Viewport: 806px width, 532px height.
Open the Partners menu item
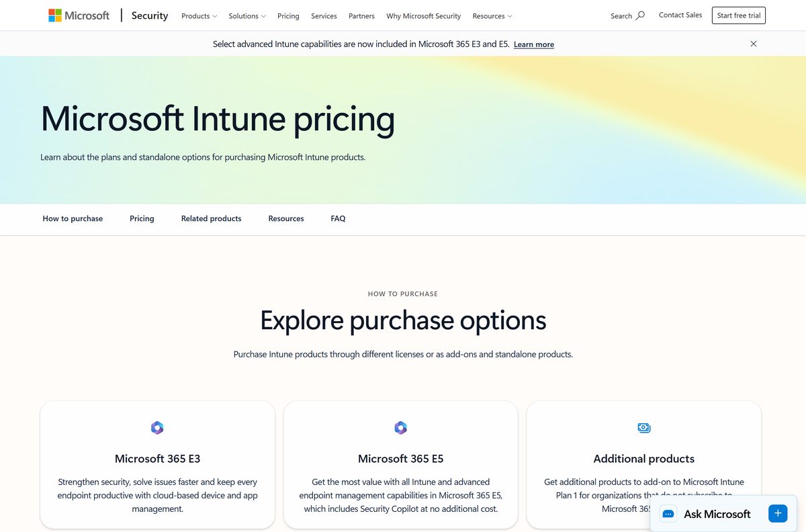tap(361, 15)
